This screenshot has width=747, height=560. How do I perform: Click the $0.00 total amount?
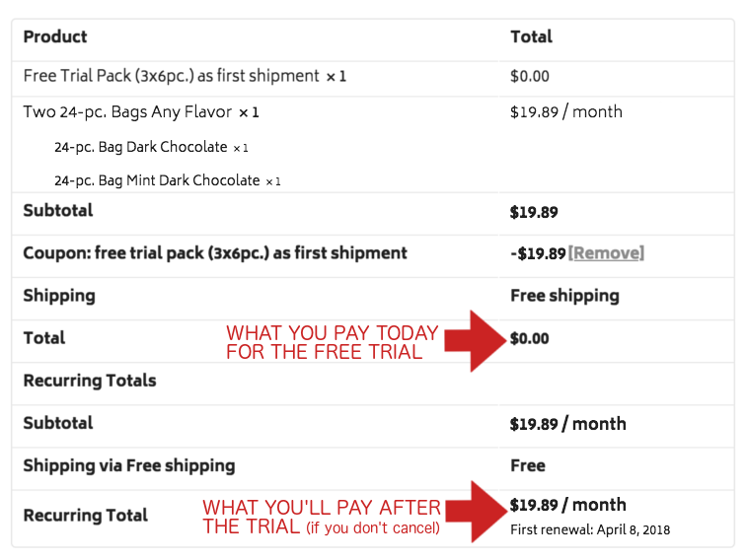tap(529, 338)
